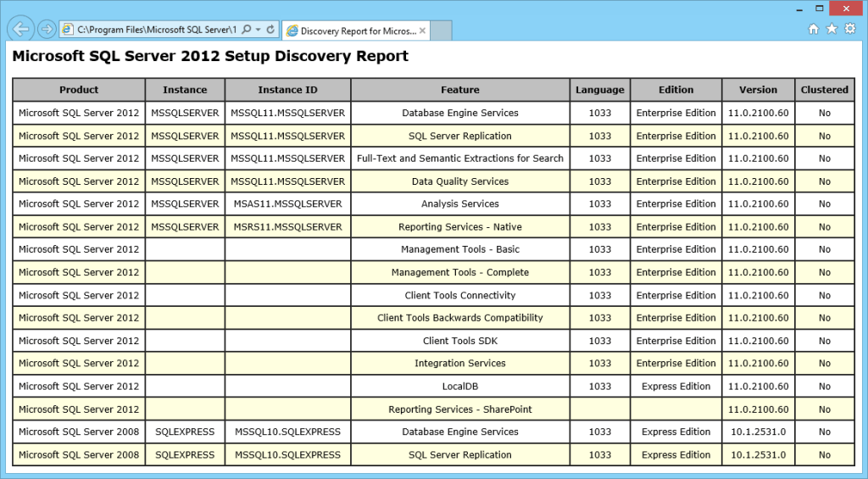
Task: Click the Client Tools SDK cell
Action: [x=460, y=341]
